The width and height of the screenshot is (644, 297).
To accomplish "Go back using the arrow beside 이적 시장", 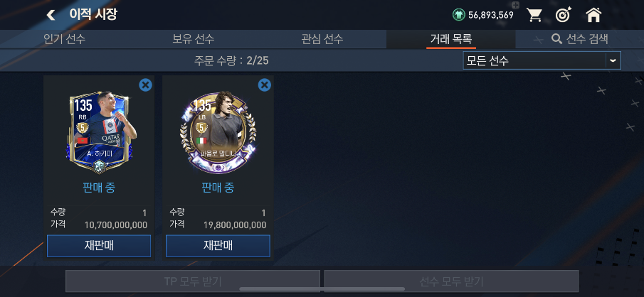I will [x=51, y=15].
